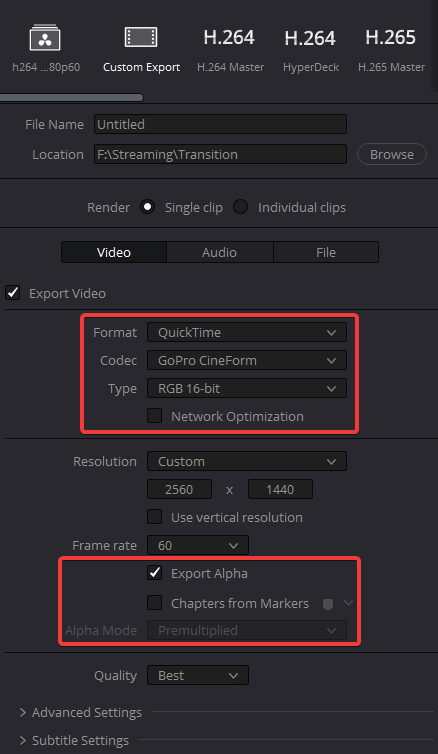438x754 pixels.
Task: Open the marker color dropdown arrow
Action: (349, 603)
